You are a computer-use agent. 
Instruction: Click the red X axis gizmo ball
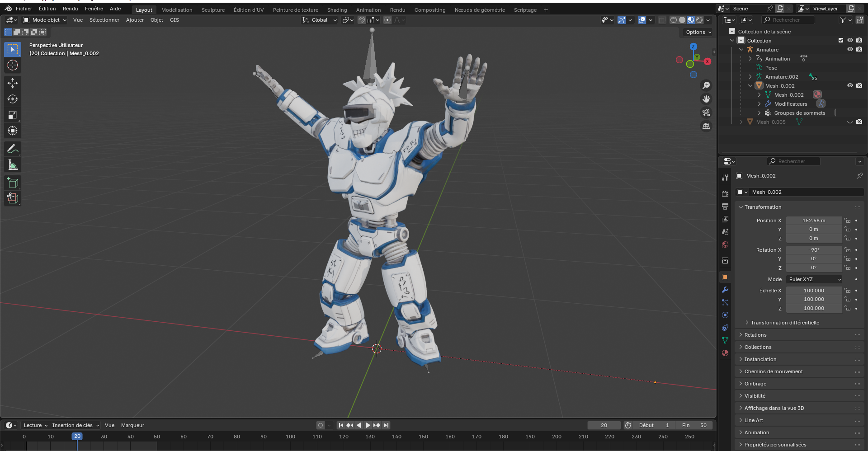pos(708,61)
